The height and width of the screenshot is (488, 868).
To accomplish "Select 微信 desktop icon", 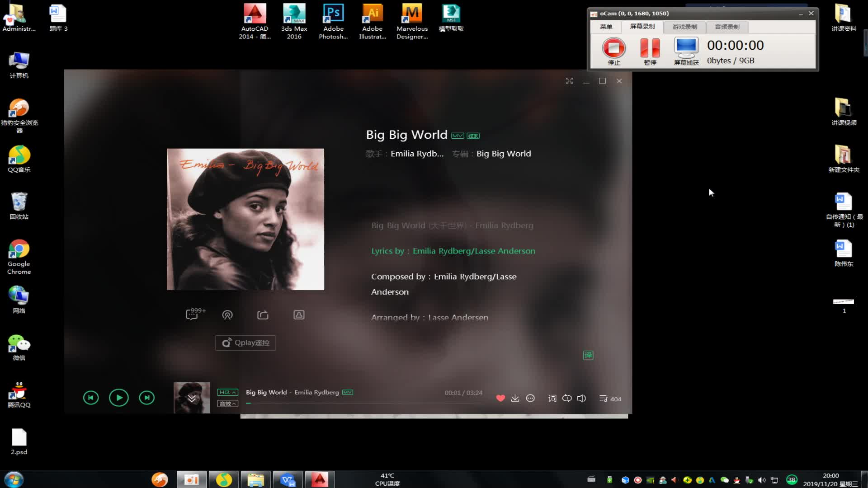I will coord(19,347).
